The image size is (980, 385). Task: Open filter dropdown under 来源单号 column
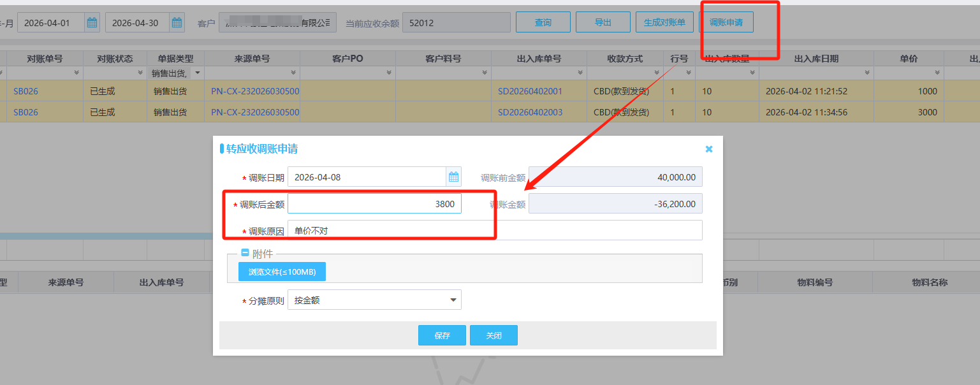293,73
